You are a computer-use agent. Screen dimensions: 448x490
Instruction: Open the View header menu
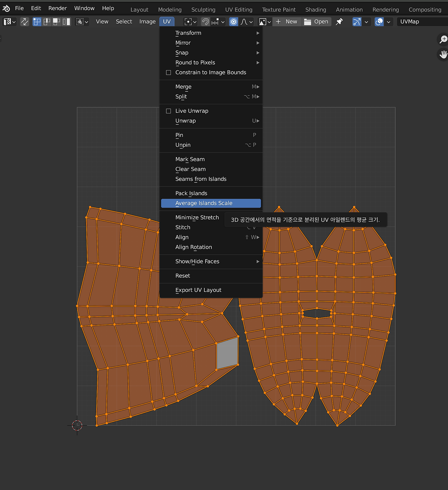[102, 22]
